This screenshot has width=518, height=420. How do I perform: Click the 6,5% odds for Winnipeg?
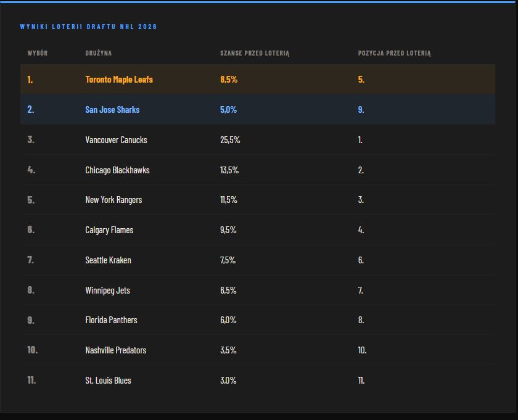pyautogui.click(x=228, y=290)
